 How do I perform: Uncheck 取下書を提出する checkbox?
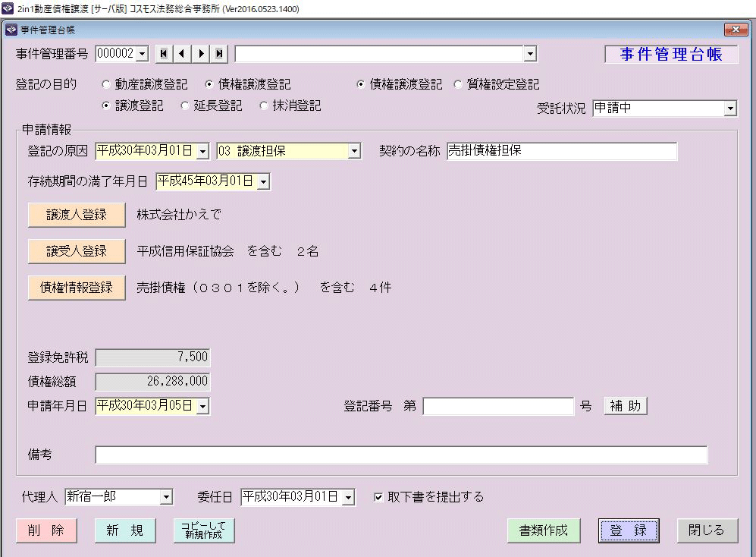(x=378, y=498)
